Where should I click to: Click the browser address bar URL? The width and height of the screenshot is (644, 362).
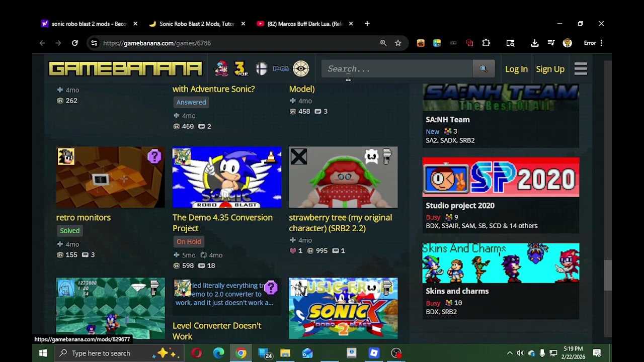pyautogui.click(x=157, y=43)
